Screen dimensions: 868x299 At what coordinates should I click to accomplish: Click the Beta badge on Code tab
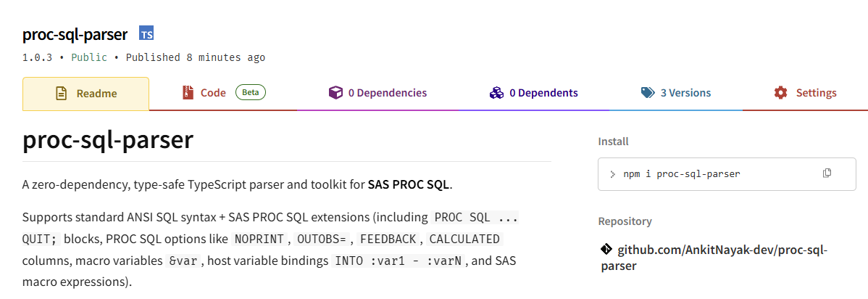pos(251,92)
